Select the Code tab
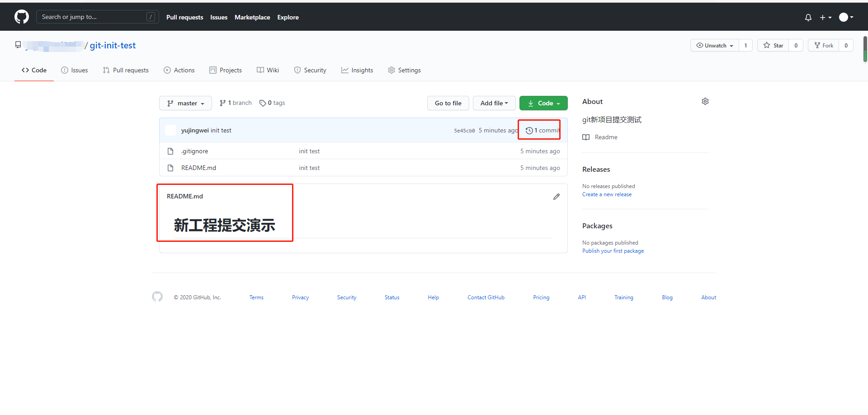 click(34, 70)
